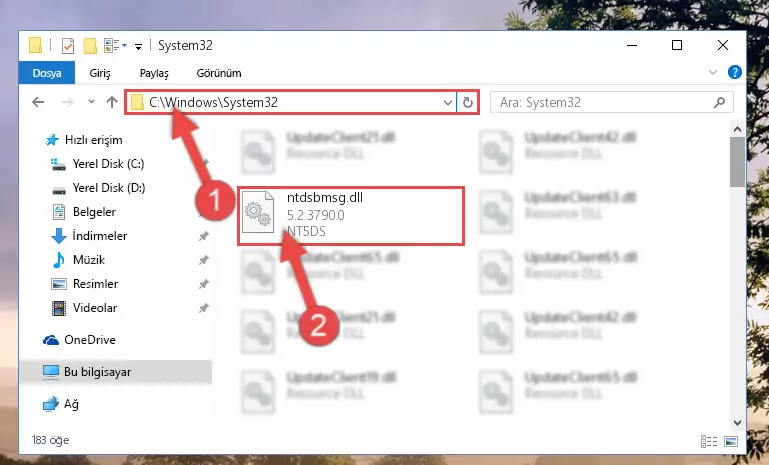The width and height of the screenshot is (769, 465).
Task: Select the ntdsbmsg.dll file
Action: (x=351, y=215)
